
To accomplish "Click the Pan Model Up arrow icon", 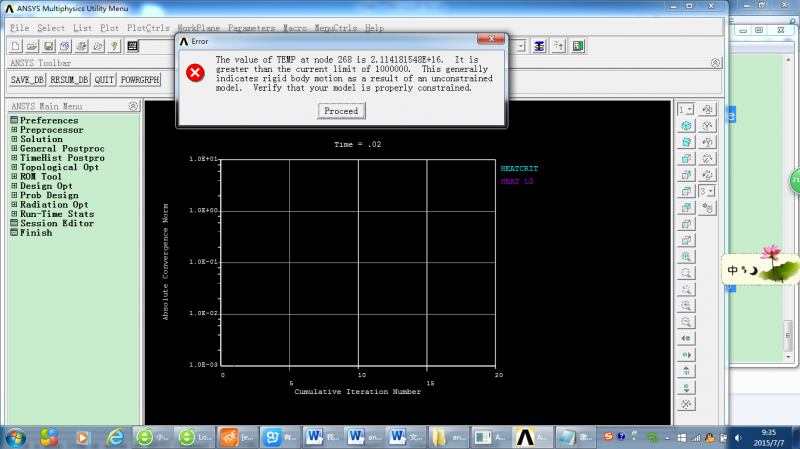I will (686, 371).
